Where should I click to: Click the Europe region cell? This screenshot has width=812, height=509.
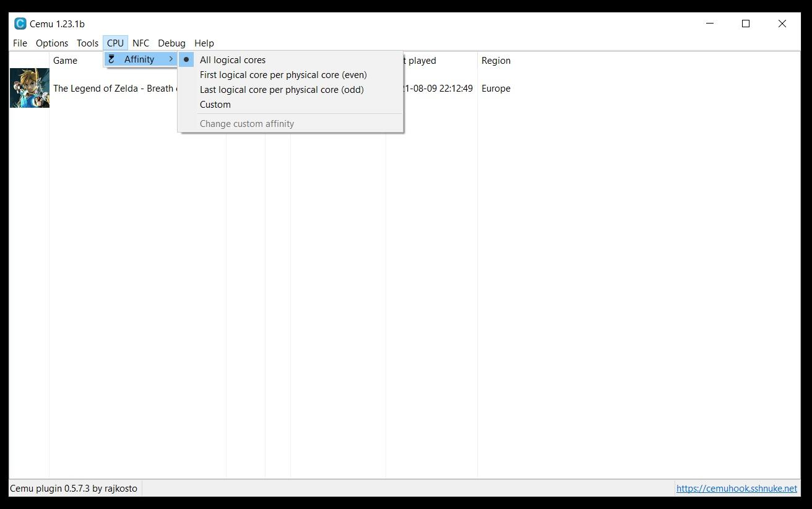click(x=496, y=89)
